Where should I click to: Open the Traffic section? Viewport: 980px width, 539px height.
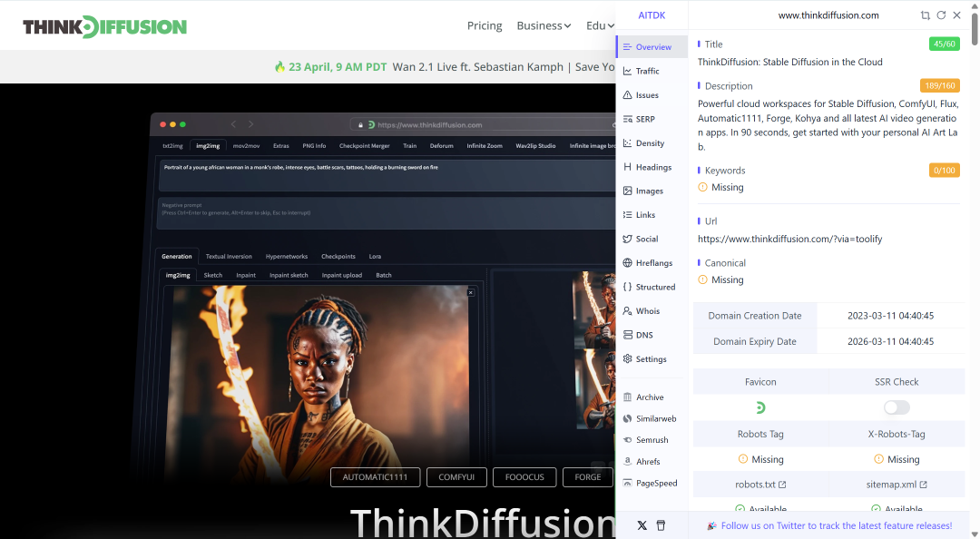click(x=652, y=71)
